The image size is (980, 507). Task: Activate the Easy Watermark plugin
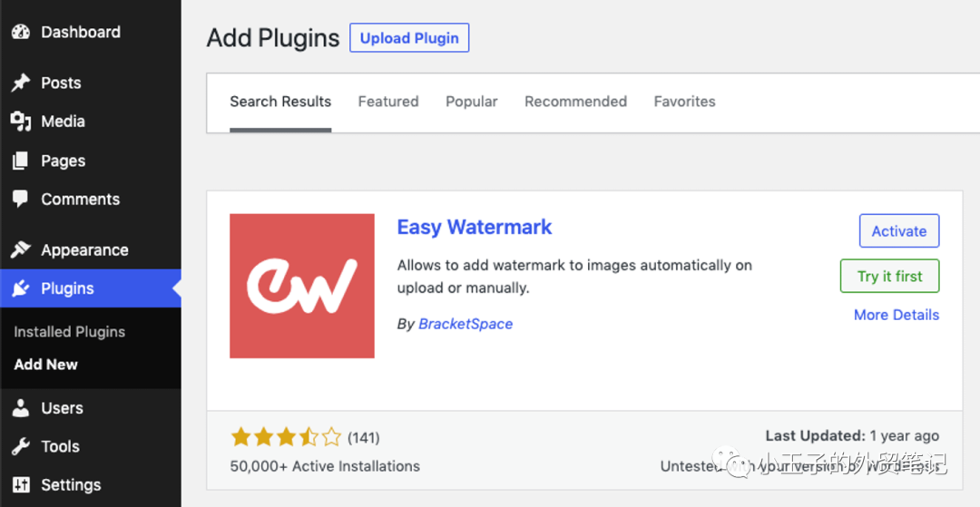[899, 231]
